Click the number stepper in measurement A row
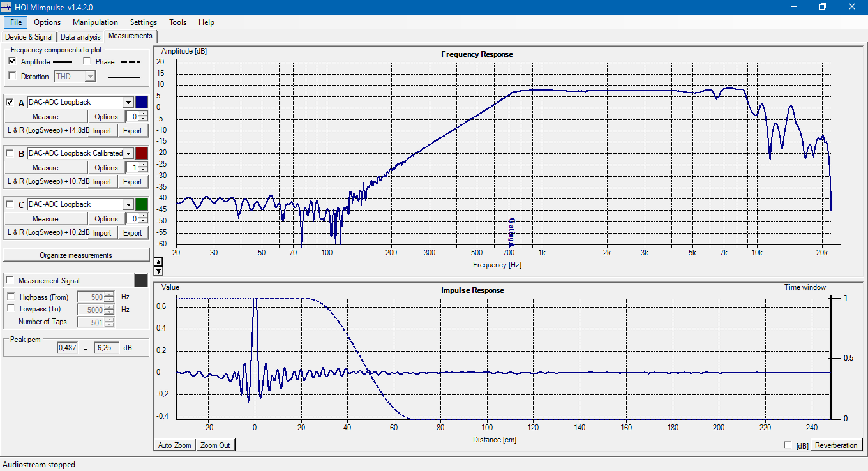Viewport: 868px width, 471px height. tap(137, 117)
